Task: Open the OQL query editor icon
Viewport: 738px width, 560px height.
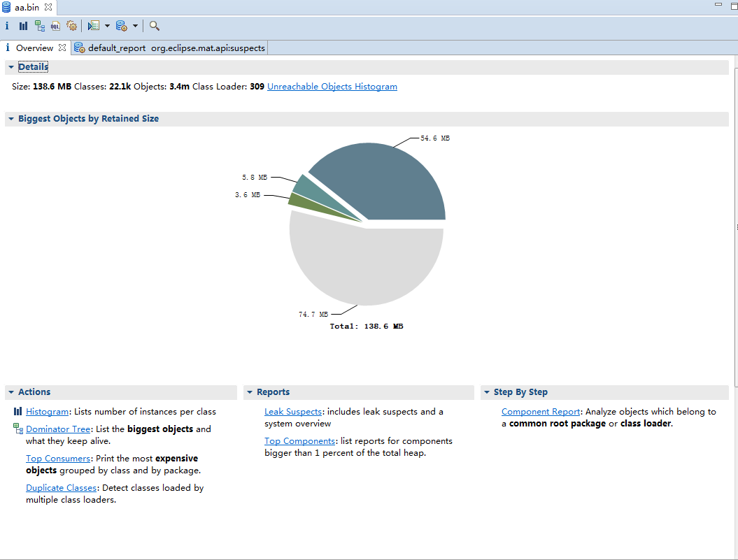Action: coord(55,26)
